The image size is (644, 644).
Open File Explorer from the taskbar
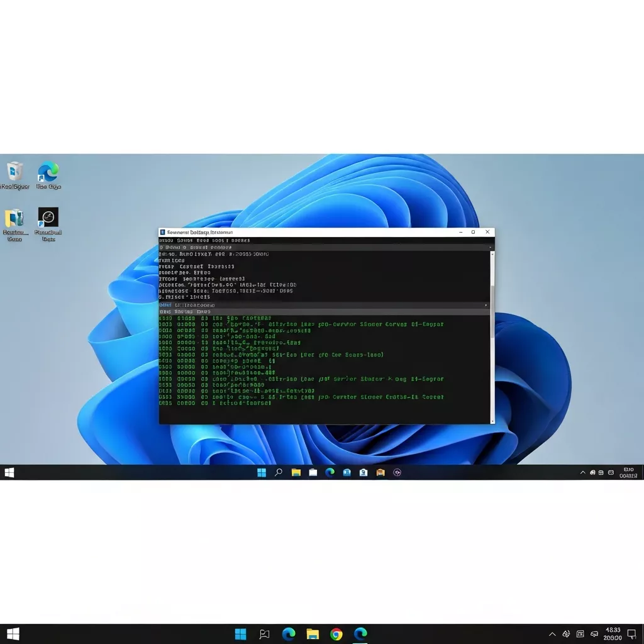pyautogui.click(x=296, y=472)
